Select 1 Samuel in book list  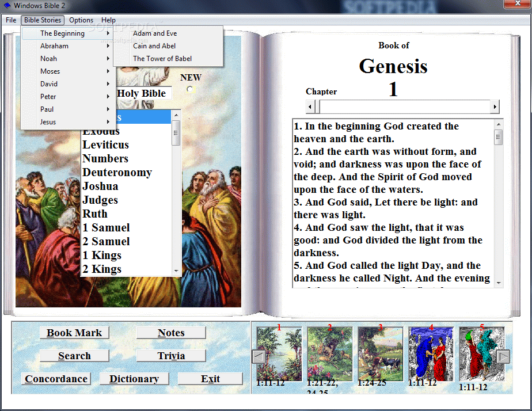126,227
